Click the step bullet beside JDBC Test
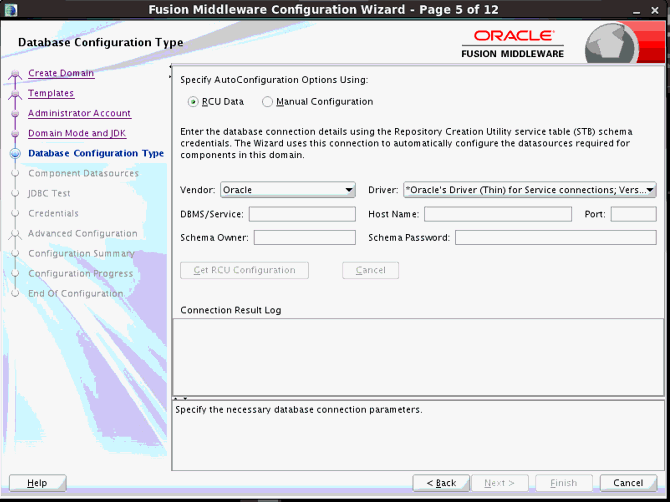The width and height of the screenshot is (670, 502). click(15, 194)
